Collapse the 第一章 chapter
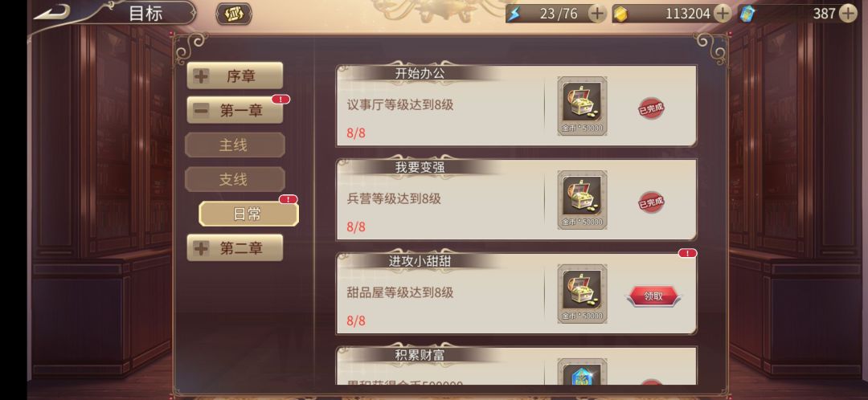The height and width of the screenshot is (400, 868). [x=235, y=110]
